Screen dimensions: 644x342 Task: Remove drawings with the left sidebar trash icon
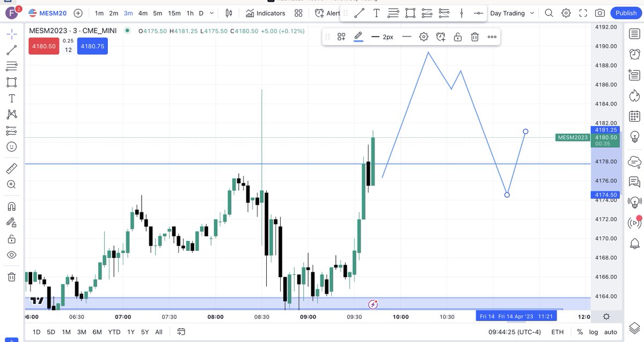click(12, 277)
